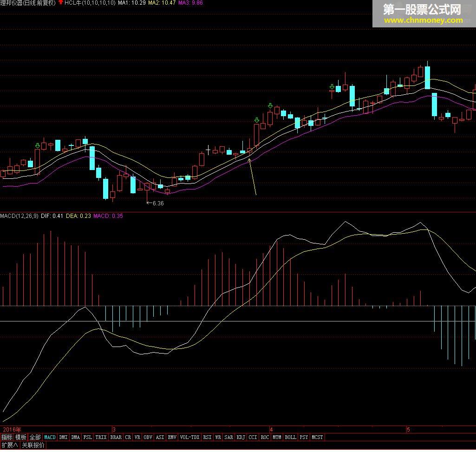Viewport: 476px width, 452px height.
Task: Select the MCST indicator tab
Action: tap(317, 437)
